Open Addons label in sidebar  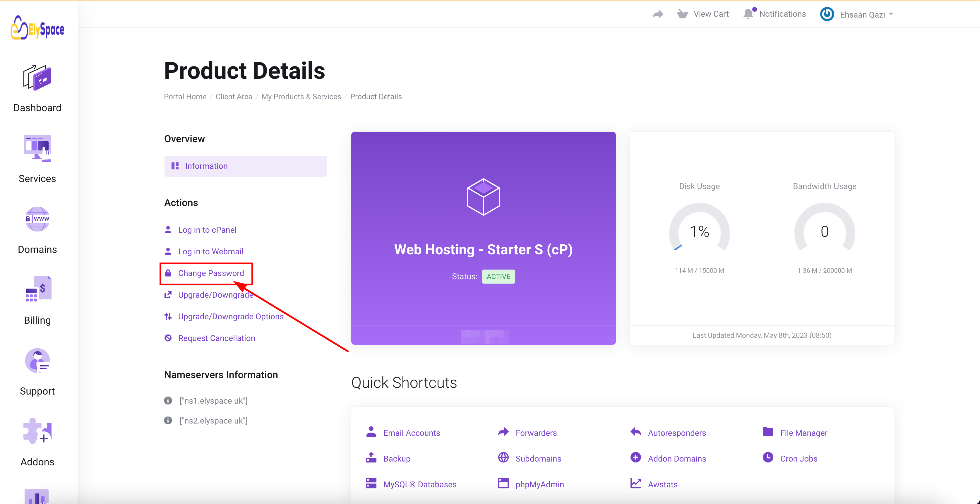tap(37, 462)
